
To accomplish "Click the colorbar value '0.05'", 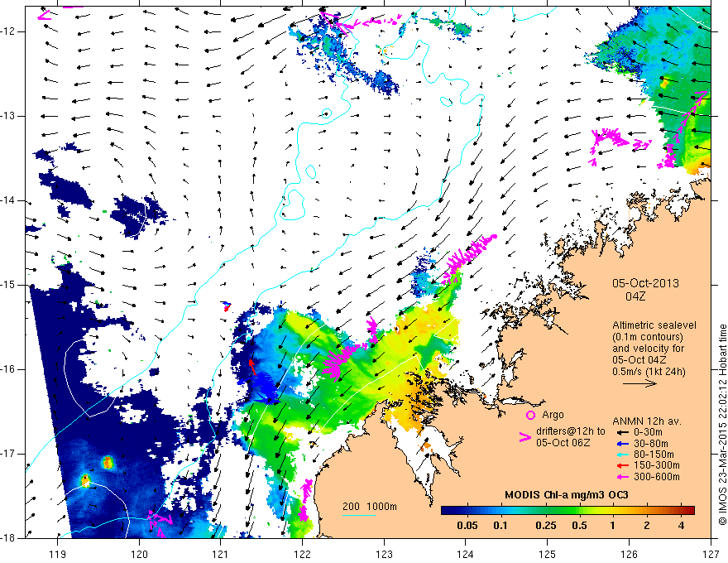I will (467, 526).
